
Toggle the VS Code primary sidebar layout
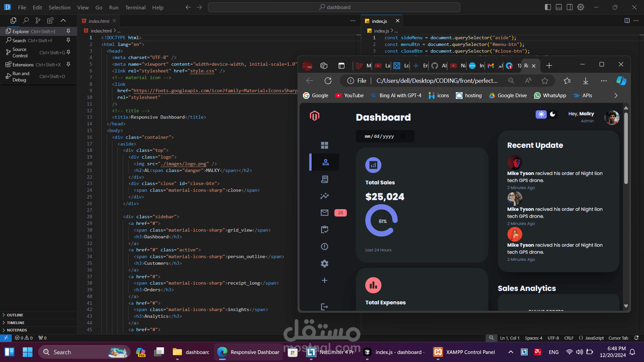pyautogui.click(x=548, y=7)
